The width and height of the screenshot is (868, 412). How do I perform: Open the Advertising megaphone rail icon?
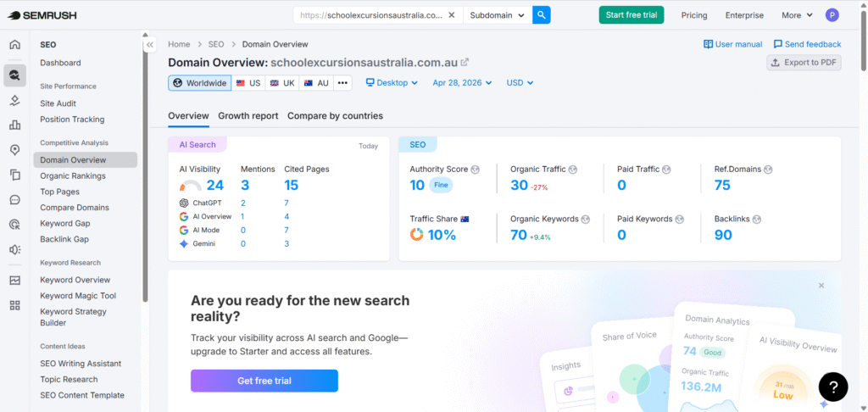tap(15, 250)
